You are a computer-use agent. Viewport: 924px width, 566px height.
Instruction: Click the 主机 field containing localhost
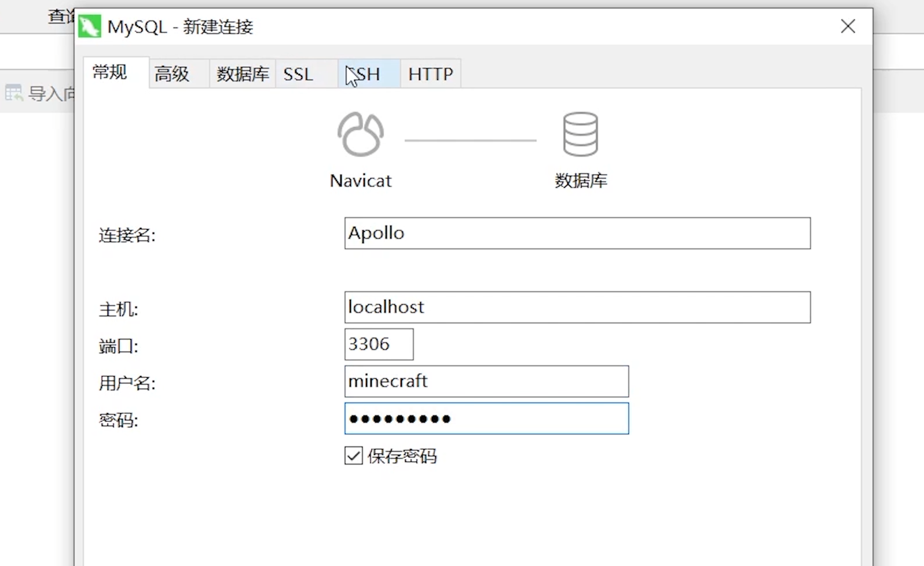coord(577,307)
